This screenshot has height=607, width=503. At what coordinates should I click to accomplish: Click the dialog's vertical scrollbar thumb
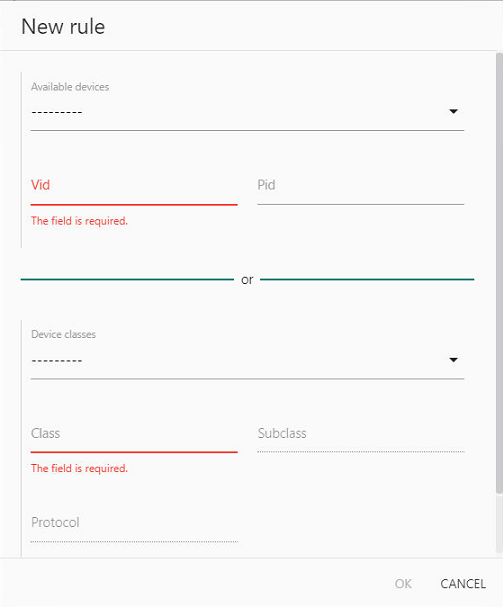(x=499, y=273)
